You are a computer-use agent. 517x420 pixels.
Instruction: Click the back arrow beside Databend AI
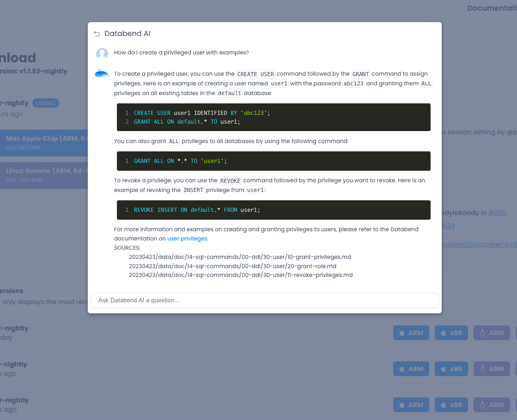click(x=97, y=34)
